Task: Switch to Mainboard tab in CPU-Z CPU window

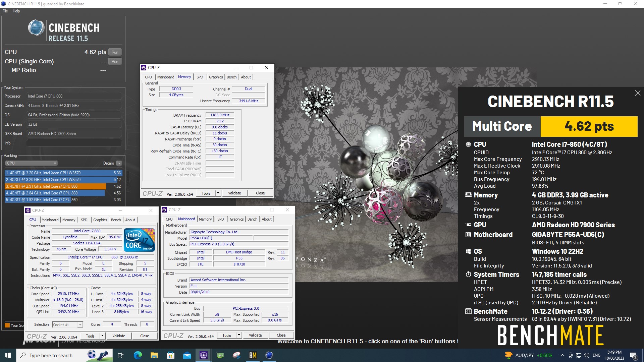Action: [x=50, y=220]
